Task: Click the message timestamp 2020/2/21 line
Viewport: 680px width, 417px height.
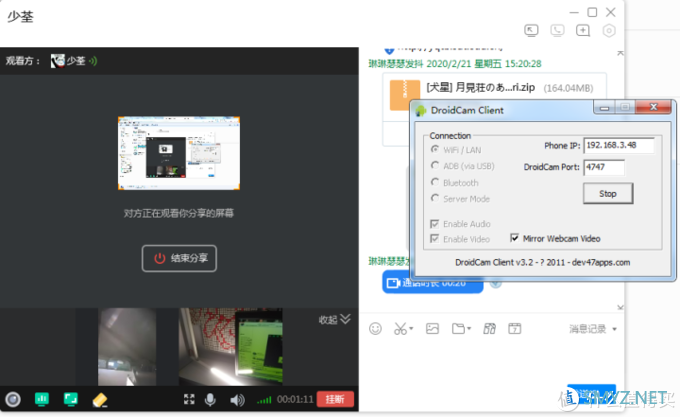Action: coord(455,64)
